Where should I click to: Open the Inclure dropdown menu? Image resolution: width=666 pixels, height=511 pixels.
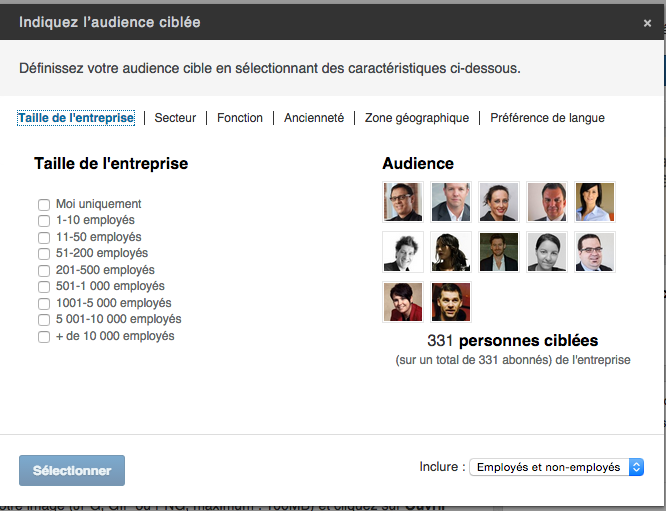click(558, 467)
